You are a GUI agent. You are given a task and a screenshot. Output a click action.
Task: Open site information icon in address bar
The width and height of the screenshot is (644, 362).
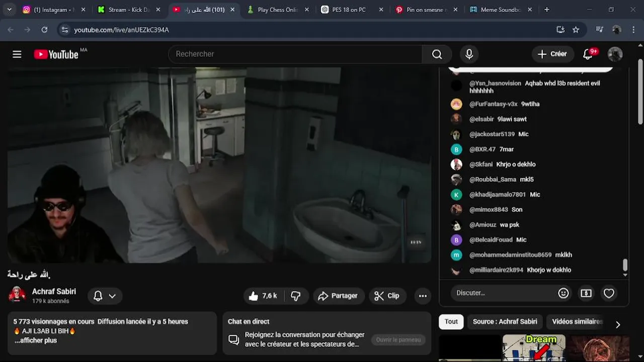click(64, 30)
